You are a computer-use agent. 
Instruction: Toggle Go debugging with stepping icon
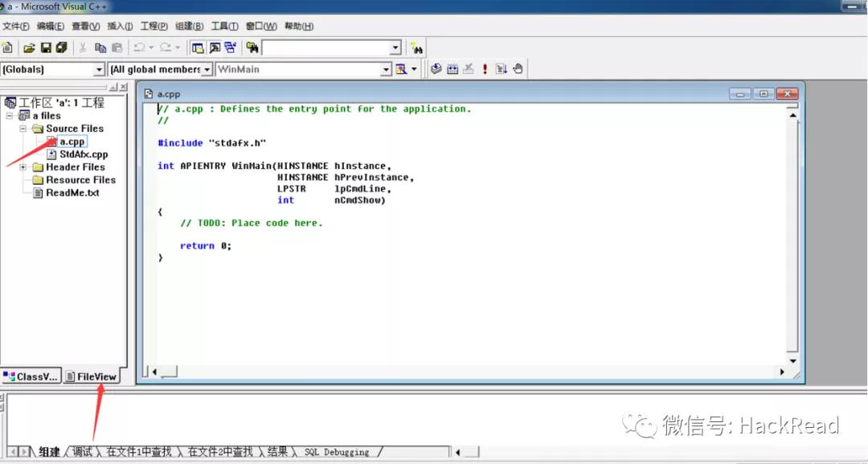[501, 68]
